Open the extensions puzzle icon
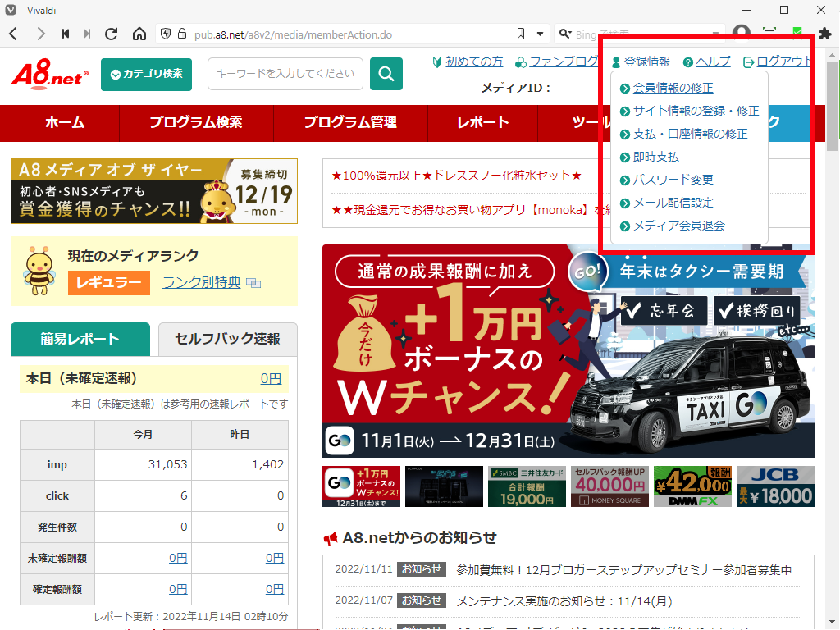 pyautogui.click(x=825, y=34)
